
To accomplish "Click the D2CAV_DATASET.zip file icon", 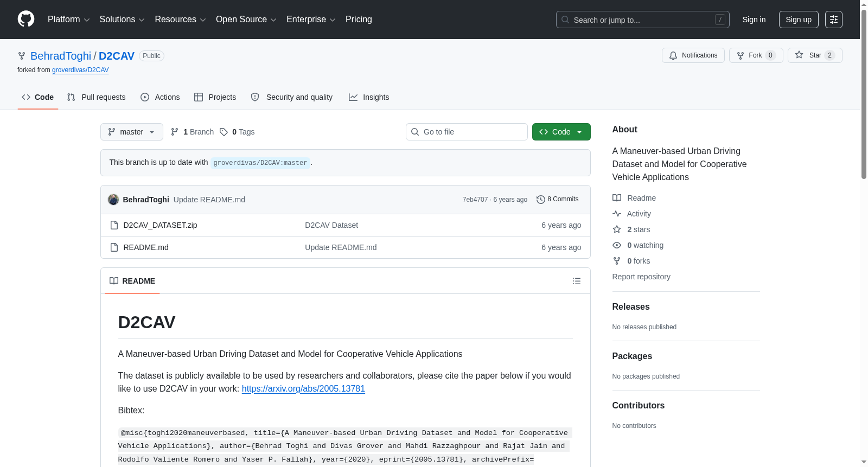I will (x=114, y=225).
